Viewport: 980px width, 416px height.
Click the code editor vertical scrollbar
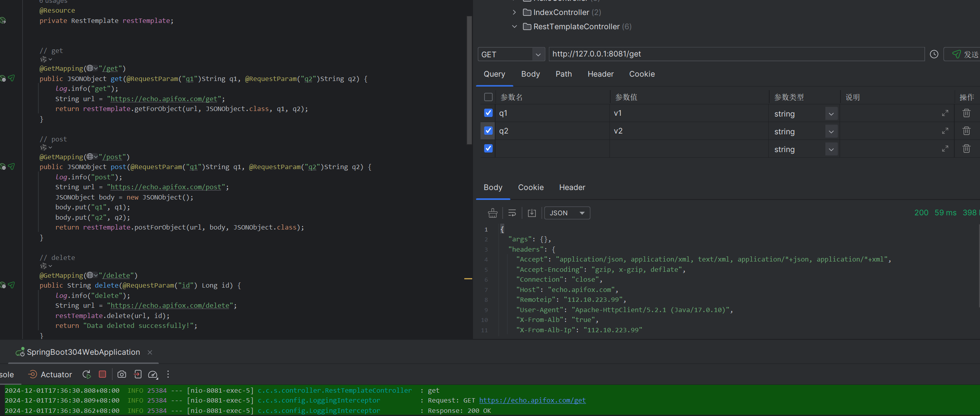[469, 80]
